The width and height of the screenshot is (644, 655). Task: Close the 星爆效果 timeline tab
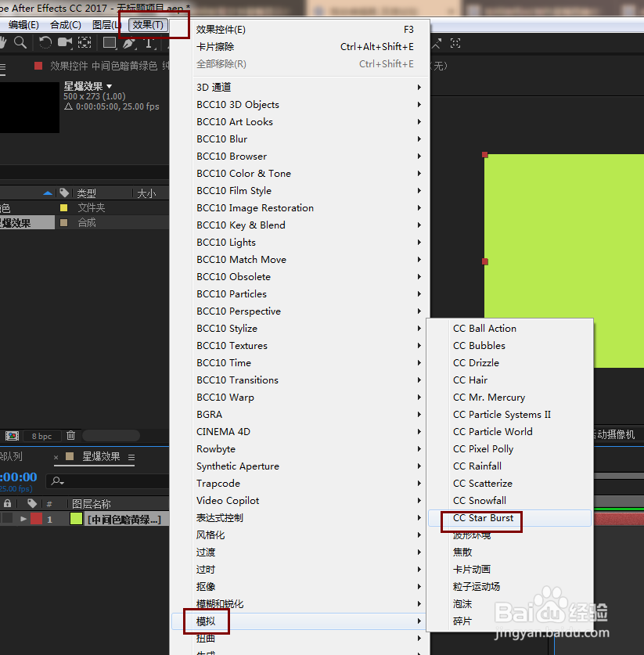click(56, 458)
